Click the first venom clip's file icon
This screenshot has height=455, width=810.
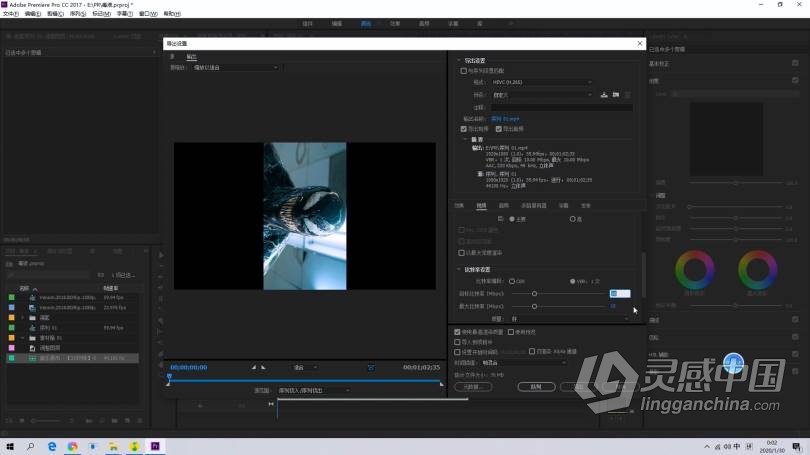(32, 298)
